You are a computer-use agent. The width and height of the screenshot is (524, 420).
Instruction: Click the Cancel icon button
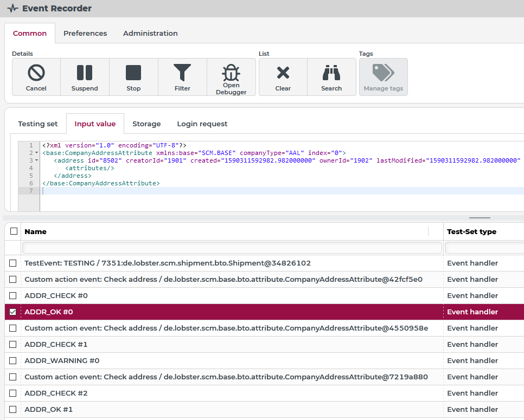point(36,77)
